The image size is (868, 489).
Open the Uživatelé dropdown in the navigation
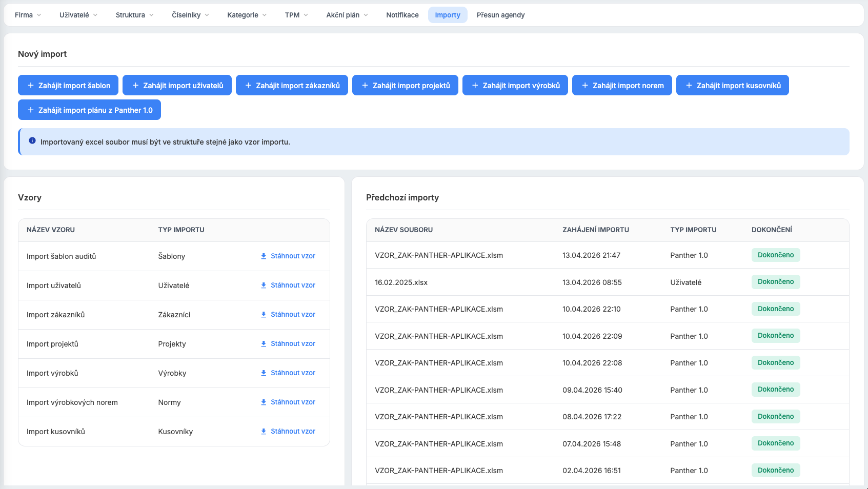(78, 15)
